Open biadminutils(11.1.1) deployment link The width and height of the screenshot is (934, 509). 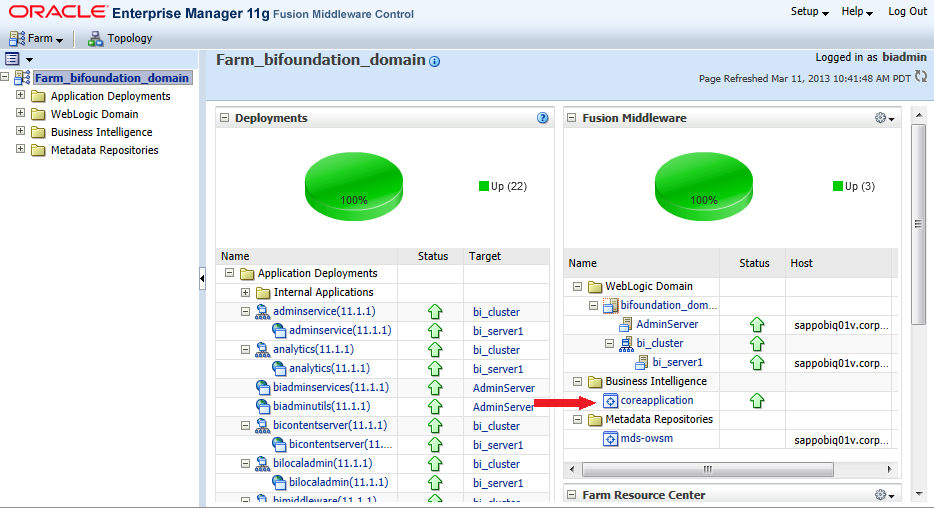coord(322,407)
